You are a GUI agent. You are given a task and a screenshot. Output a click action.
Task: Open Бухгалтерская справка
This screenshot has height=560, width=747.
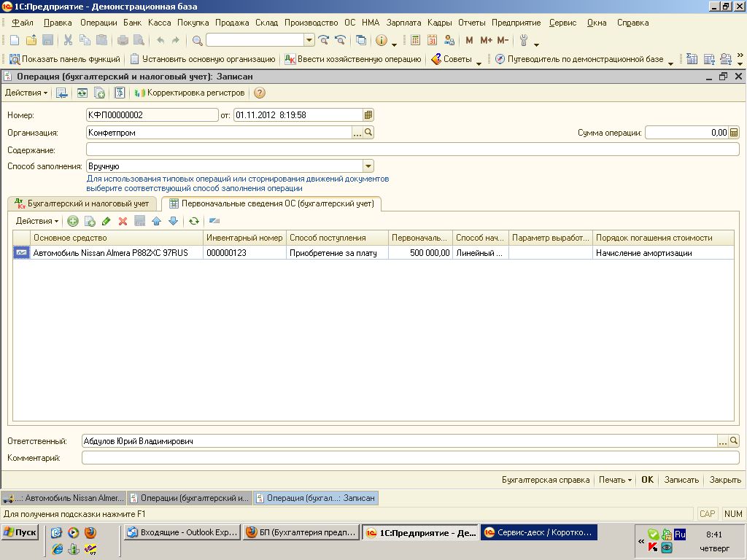tap(546, 480)
